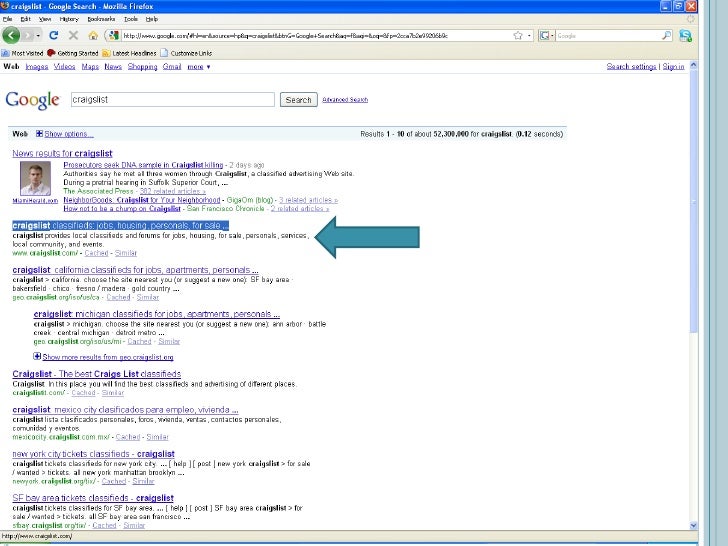Open Cached link for www.craigslist.com result

[x=96, y=253]
